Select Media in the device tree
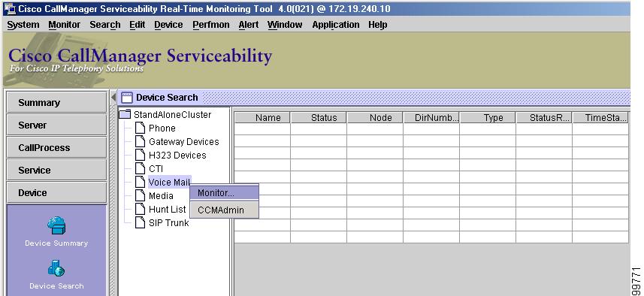This screenshot has width=644, height=296. [x=161, y=195]
